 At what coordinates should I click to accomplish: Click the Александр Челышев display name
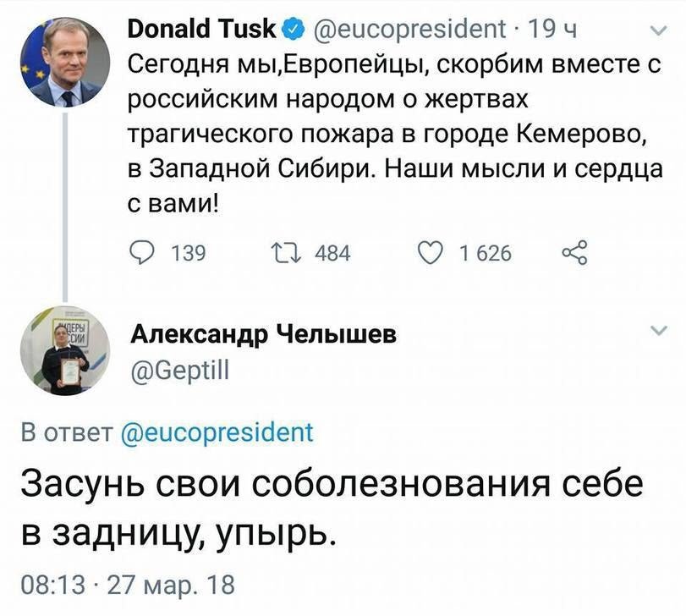[x=263, y=336]
